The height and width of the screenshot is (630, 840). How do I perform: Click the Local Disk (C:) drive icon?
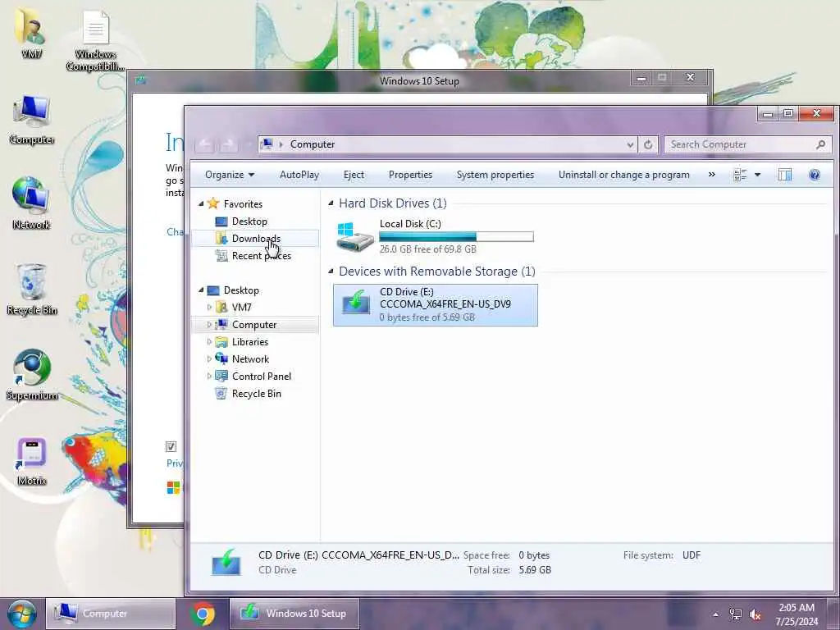[x=354, y=237]
